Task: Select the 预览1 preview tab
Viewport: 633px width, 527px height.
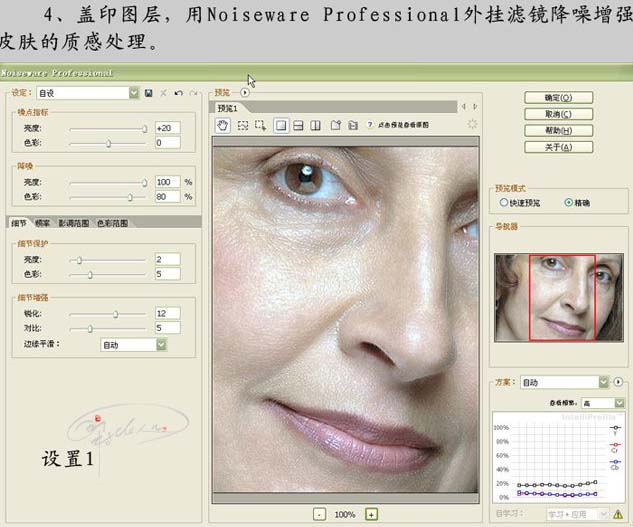Action: 228,108
